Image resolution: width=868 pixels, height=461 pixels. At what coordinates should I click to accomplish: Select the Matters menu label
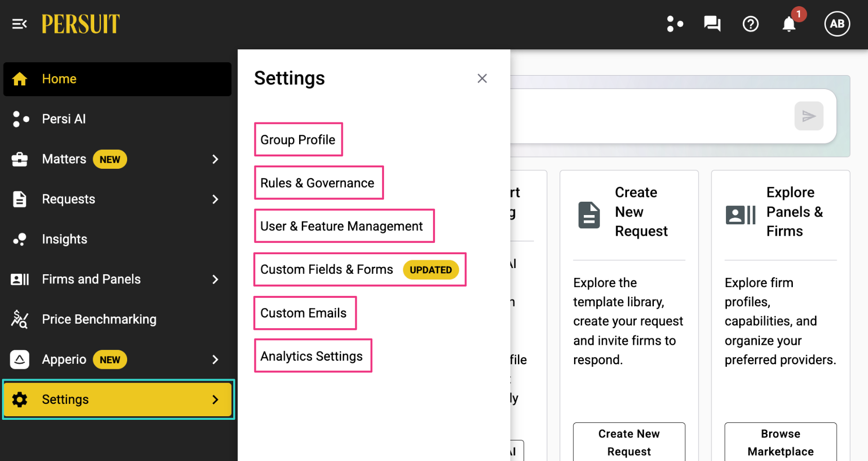pos(64,159)
